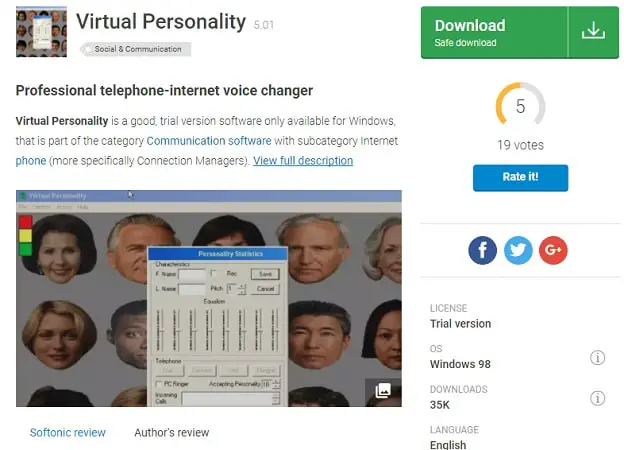
Task: Follow the Communication software link
Action: coord(209,141)
